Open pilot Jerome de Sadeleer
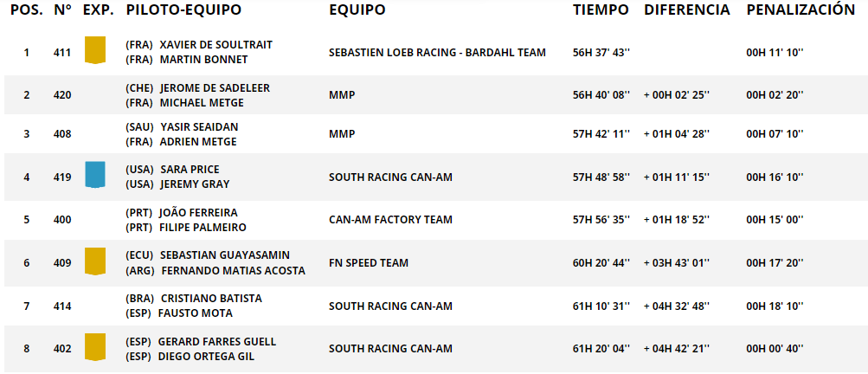Image resolution: width=868 pixels, height=374 pixels. [x=215, y=88]
